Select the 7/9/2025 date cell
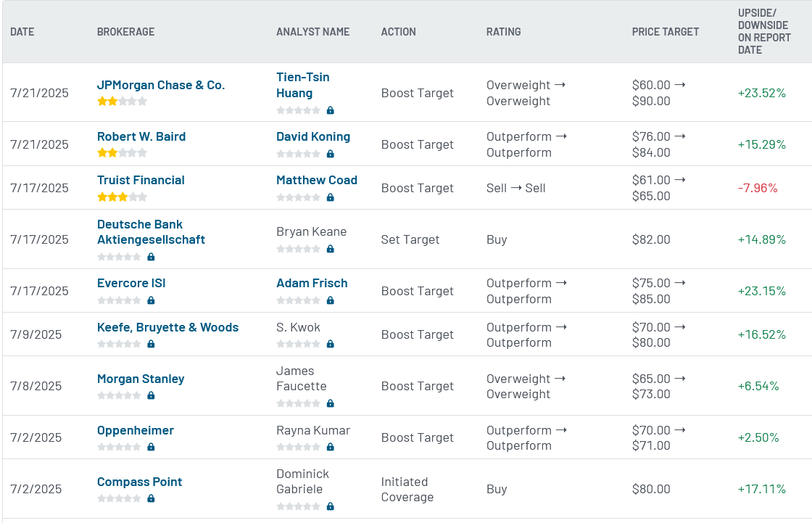The image size is (812, 523). click(x=36, y=334)
